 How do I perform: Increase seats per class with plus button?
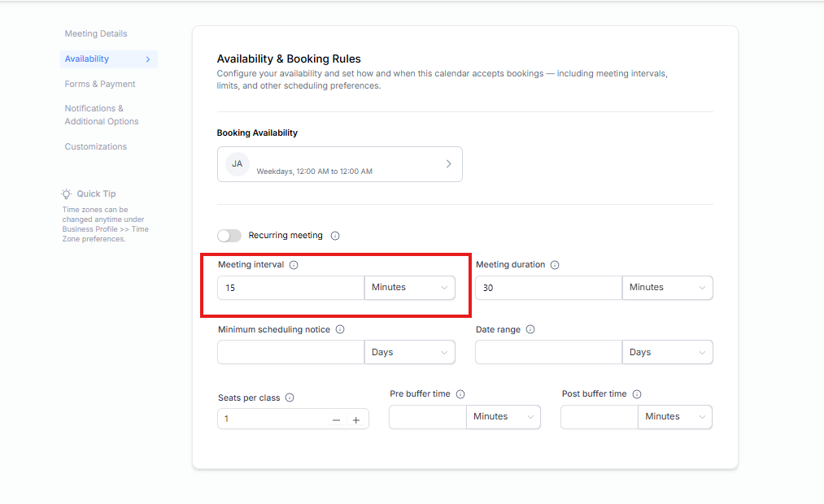coord(355,420)
